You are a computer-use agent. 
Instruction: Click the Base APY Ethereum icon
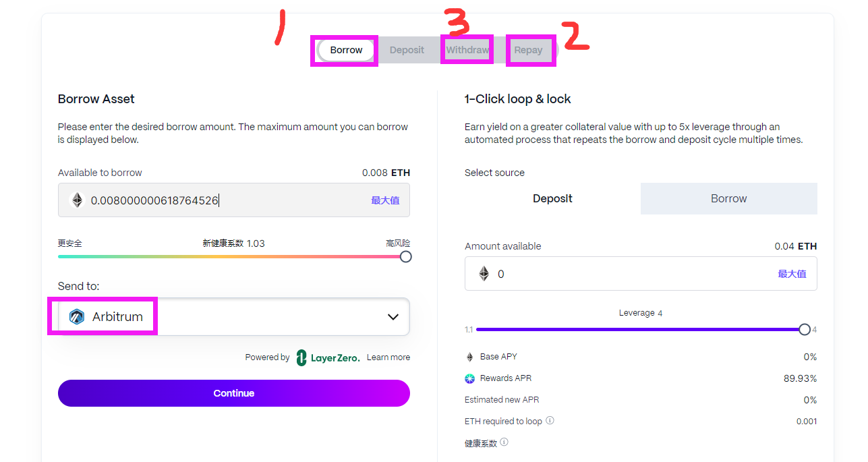point(470,357)
